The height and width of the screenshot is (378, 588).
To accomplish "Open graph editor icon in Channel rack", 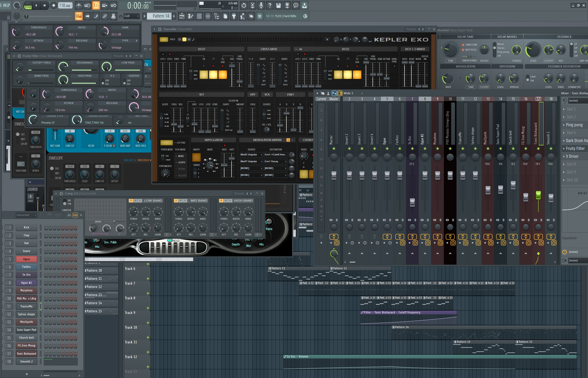I will point(69,215).
